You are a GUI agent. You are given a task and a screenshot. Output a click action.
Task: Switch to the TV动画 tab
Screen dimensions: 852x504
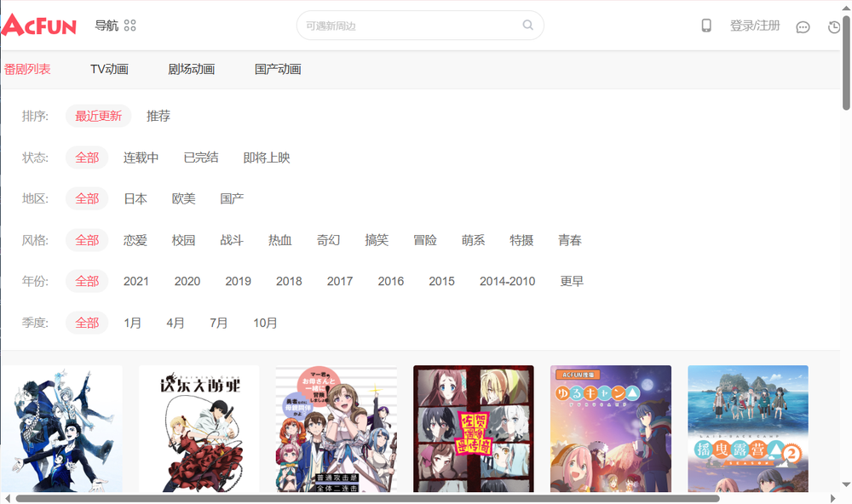pyautogui.click(x=108, y=69)
